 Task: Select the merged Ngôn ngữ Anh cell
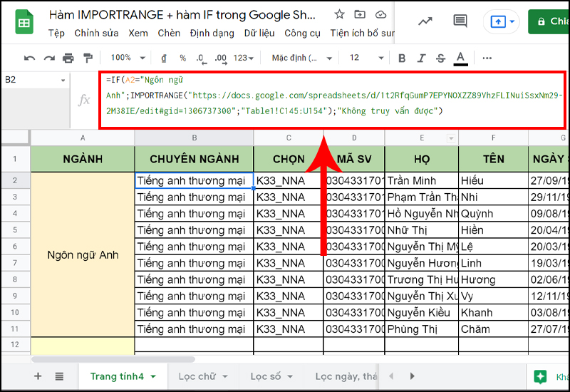[x=83, y=254]
